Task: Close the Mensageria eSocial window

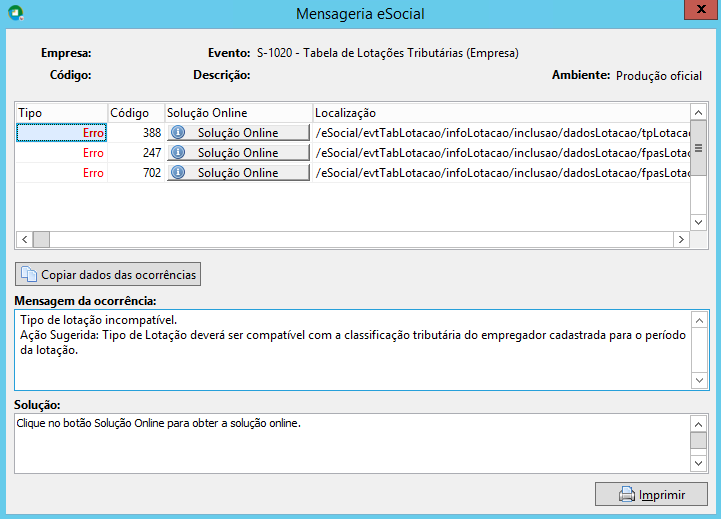Action: (700, 9)
